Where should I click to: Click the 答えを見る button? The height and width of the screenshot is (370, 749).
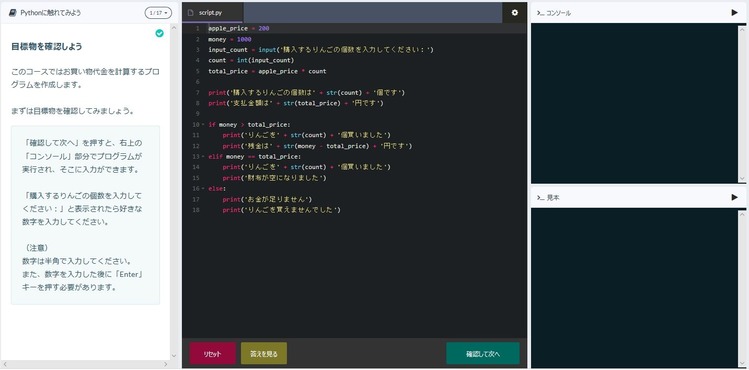pyautogui.click(x=264, y=354)
